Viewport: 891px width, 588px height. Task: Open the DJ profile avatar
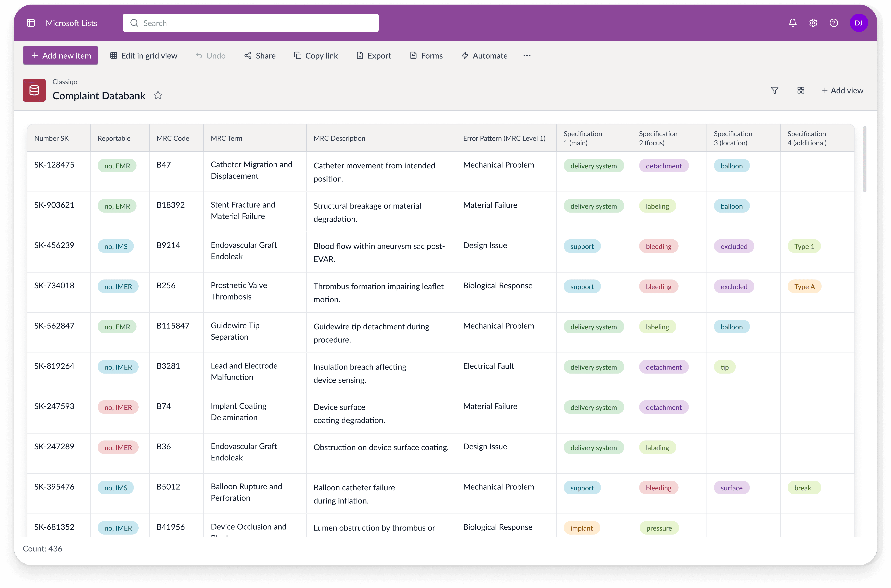click(858, 23)
